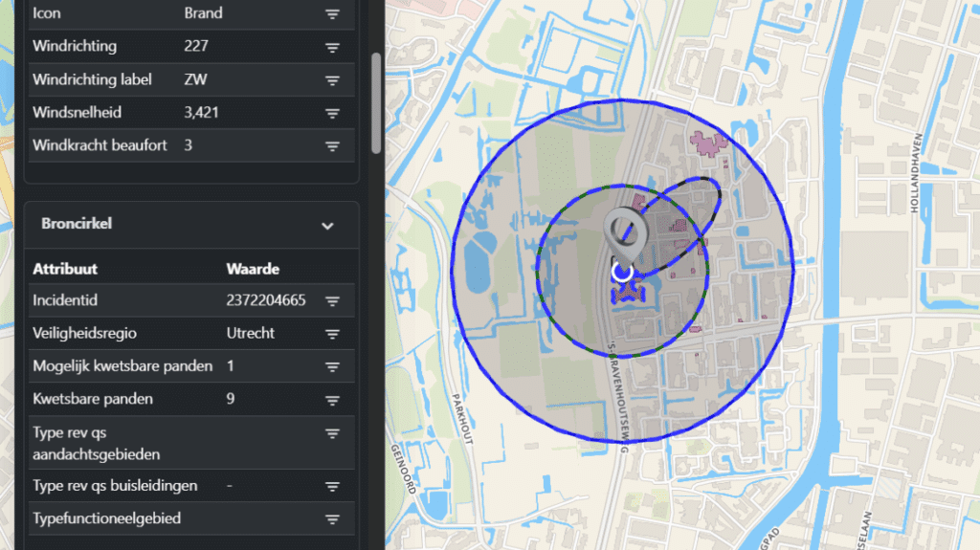Viewport: 980px width, 550px height.
Task: Click the filter icon beside Windsnelheid
Action: [332, 113]
